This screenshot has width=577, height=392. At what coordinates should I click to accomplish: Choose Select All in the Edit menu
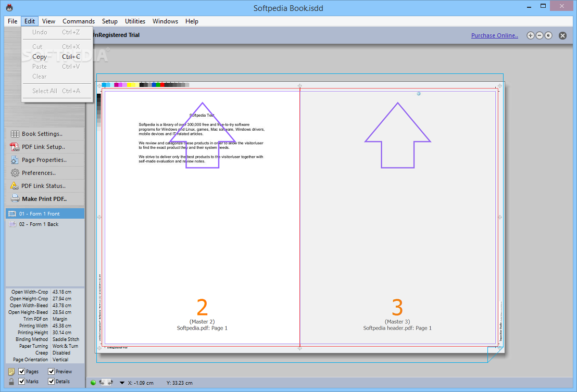pos(57,91)
